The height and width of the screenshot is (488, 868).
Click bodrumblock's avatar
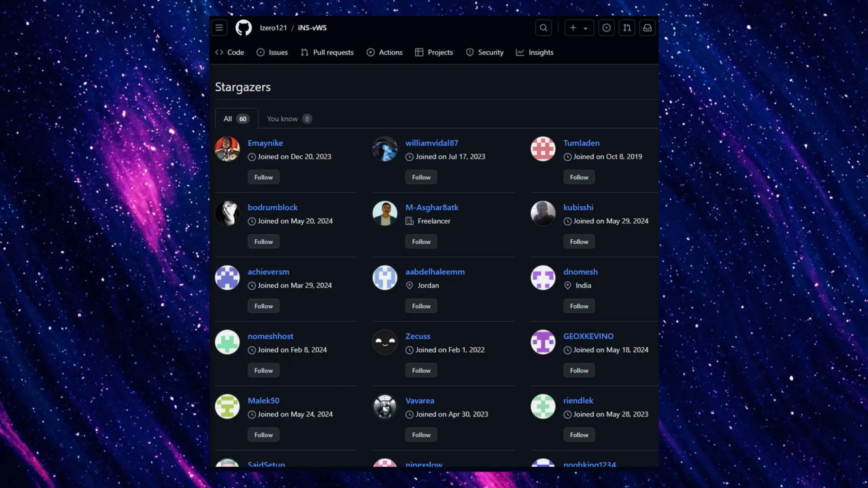pyautogui.click(x=227, y=213)
